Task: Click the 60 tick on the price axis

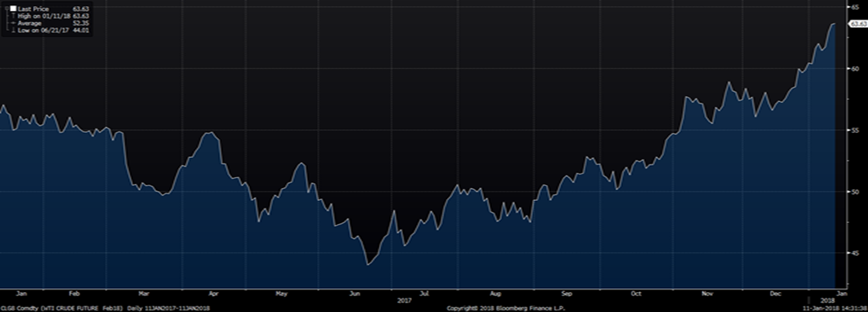Action: 854,69
